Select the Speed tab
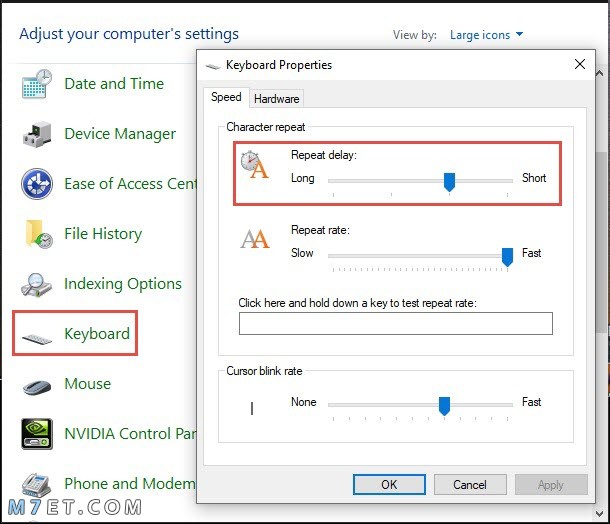610x524 pixels. coord(226,97)
